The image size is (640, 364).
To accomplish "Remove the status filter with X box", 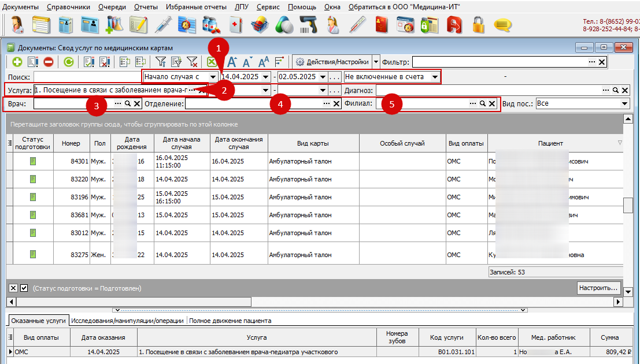I will click(x=13, y=288).
